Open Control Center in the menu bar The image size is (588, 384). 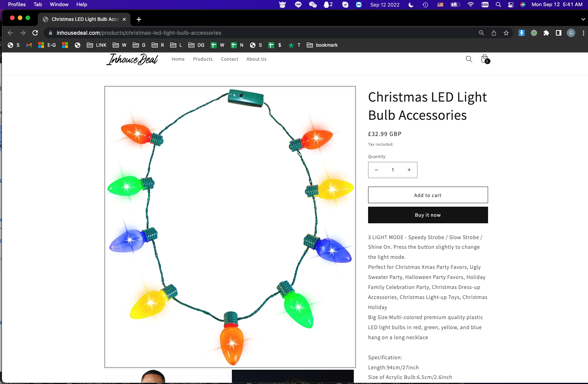(x=511, y=5)
